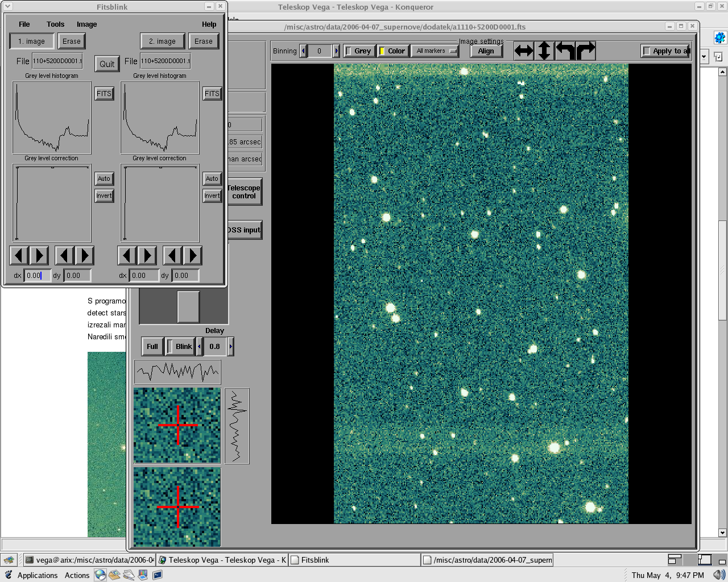Click the upper zoomed crosshair thumbnail
Viewport: 728px width, 582px height.
point(177,426)
